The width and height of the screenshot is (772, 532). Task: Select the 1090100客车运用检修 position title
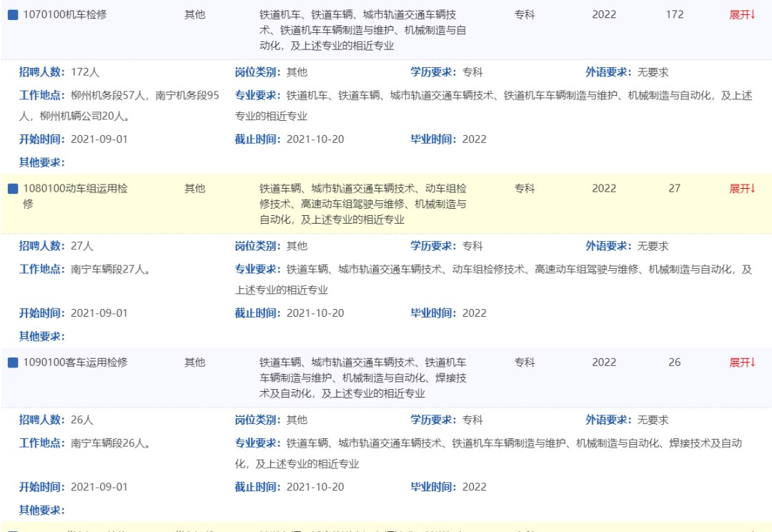pyautogui.click(x=75, y=363)
